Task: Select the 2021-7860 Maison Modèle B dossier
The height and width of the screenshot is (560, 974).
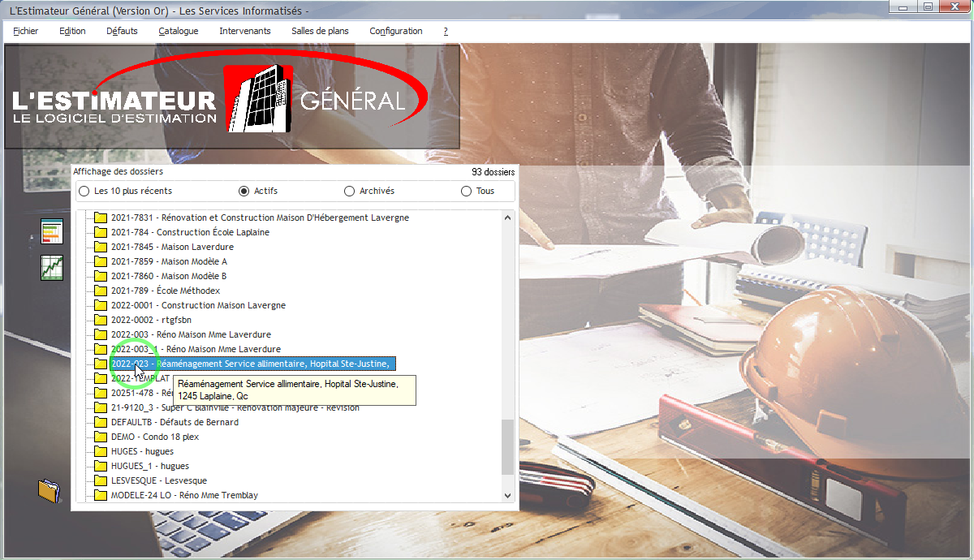Action: [169, 276]
